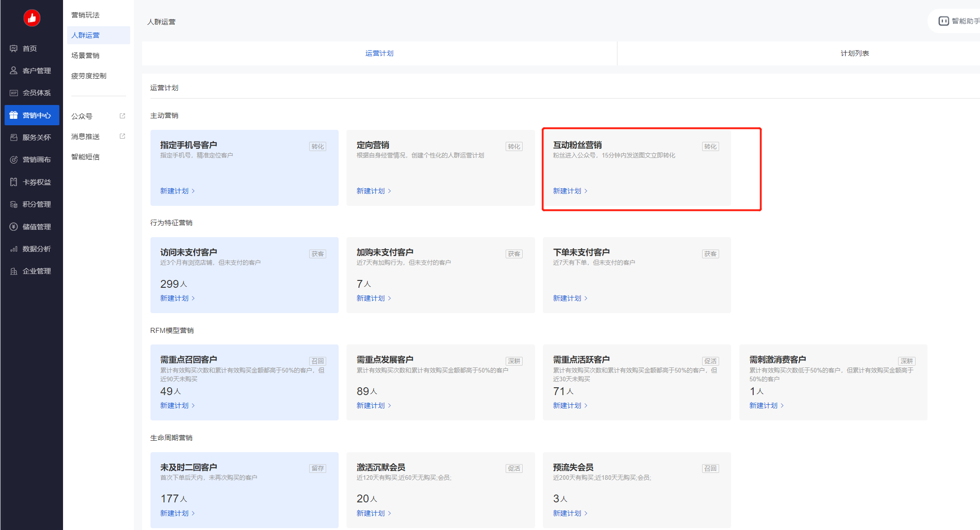Click 新建计划 under 需重点发展客户
This screenshot has width=980, height=530.
tap(374, 405)
